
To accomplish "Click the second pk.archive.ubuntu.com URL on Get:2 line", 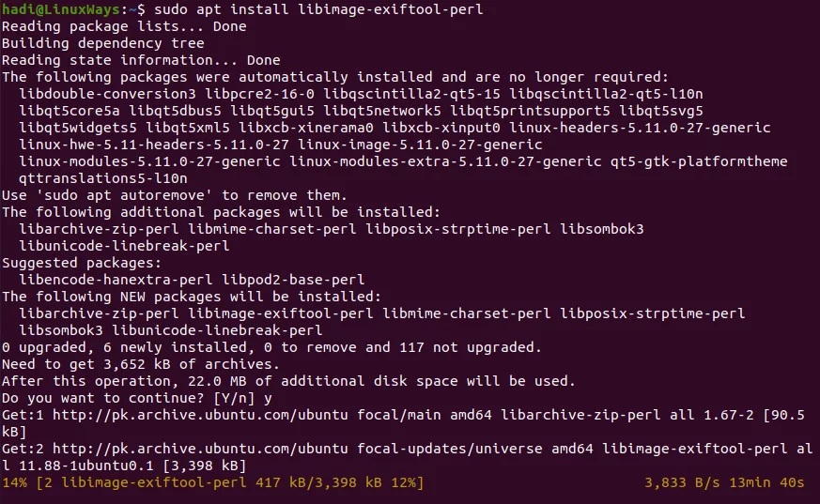I will pos(200,450).
